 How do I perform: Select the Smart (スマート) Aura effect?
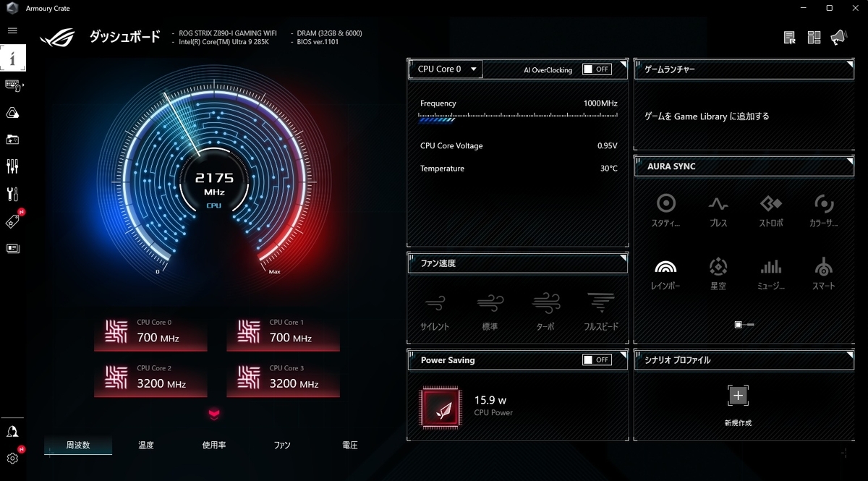click(823, 273)
